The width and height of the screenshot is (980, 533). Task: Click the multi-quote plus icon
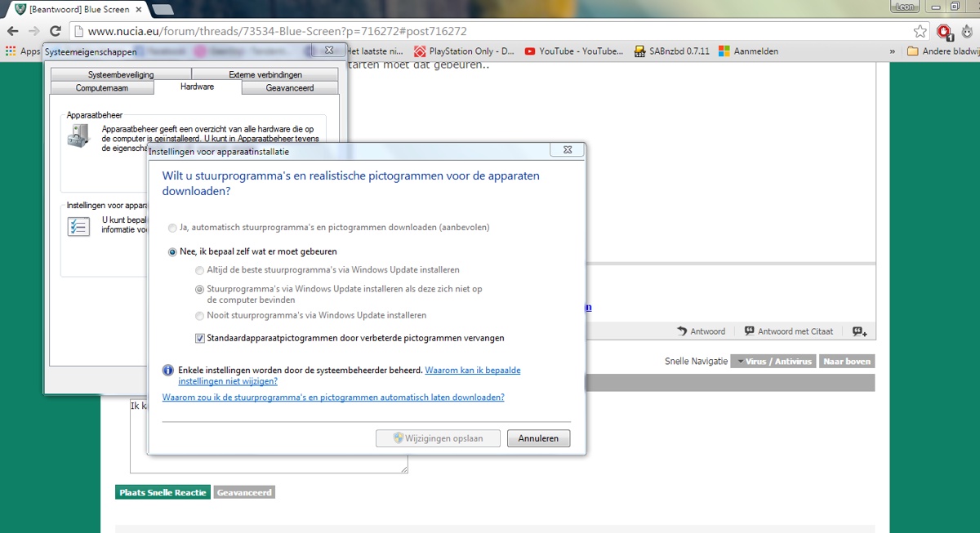click(x=859, y=331)
